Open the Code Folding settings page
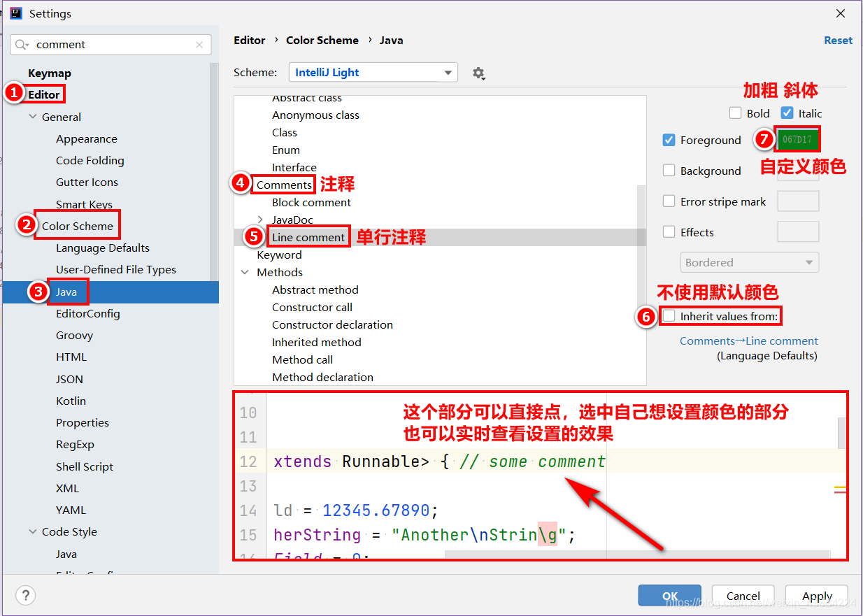The width and height of the screenshot is (863, 616). [90, 160]
